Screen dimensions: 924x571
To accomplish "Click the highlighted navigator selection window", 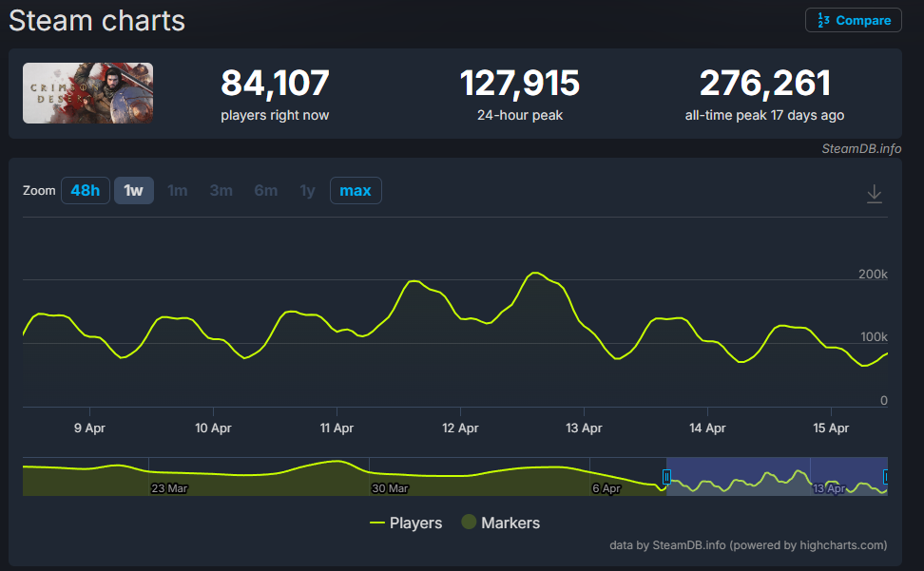I will coord(777,476).
